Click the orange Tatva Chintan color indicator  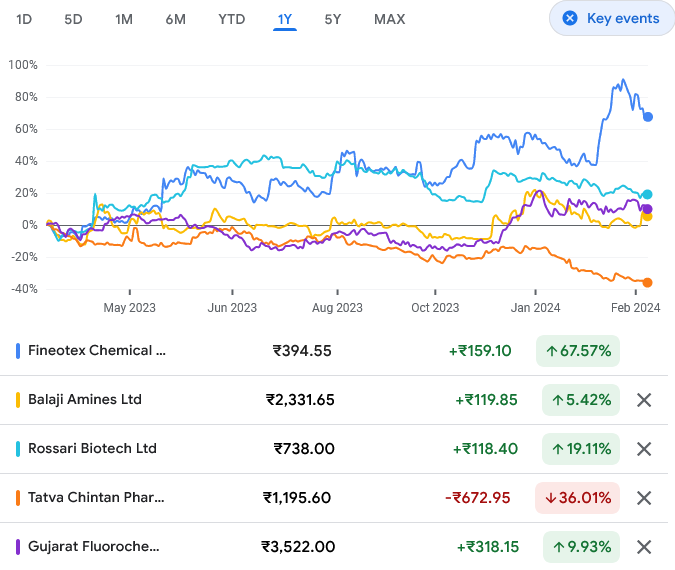tap(18, 498)
